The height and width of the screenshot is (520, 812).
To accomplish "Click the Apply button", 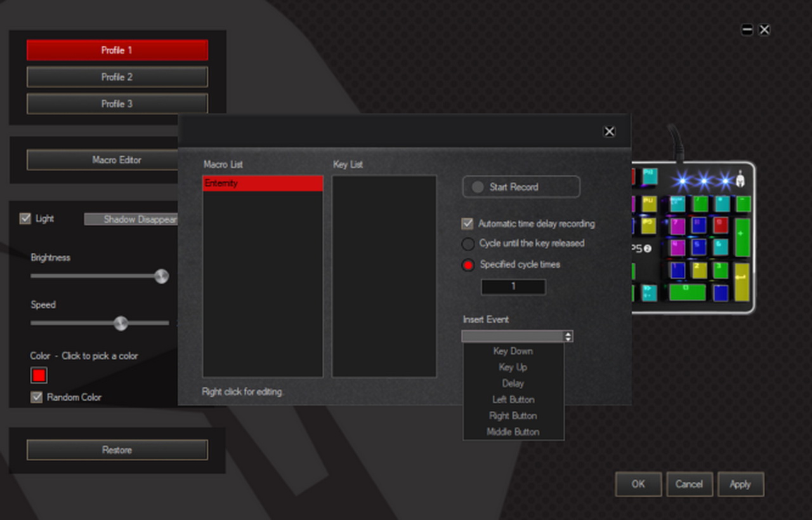I will tap(740, 484).
